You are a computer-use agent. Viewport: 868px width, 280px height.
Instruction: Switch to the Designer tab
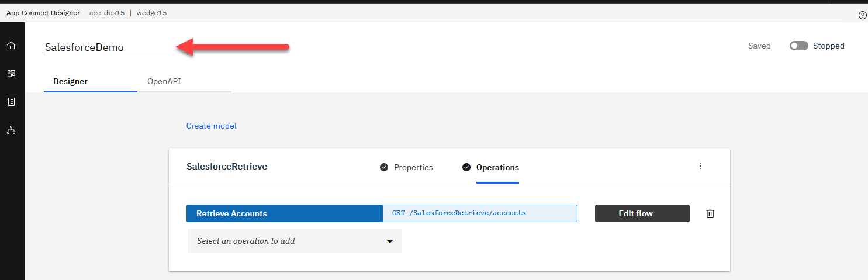[x=70, y=81]
